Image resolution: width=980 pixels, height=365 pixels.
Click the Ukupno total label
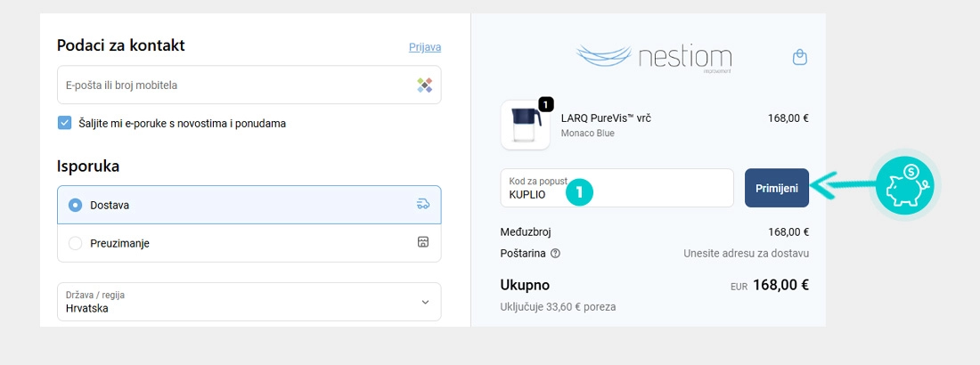[525, 285]
